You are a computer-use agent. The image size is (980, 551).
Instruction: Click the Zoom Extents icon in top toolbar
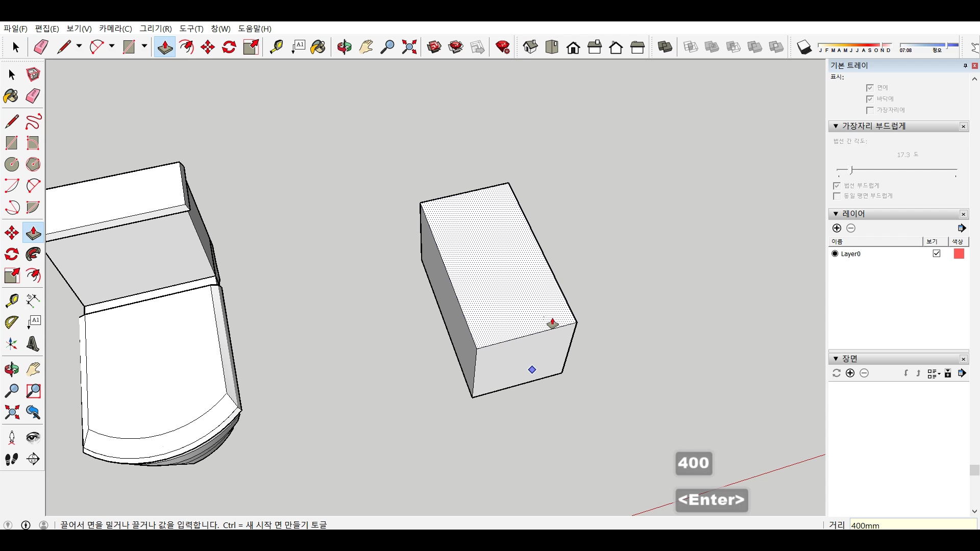(409, 47)
